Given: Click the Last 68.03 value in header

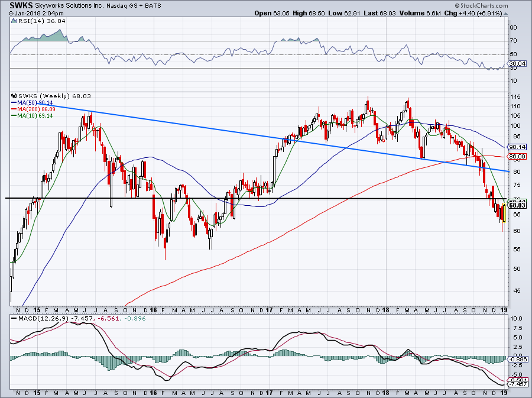Looking at the screenshot, I should tap(380, 14).
